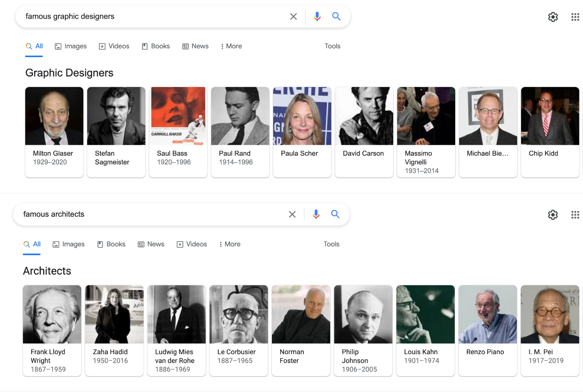This screenshot has width=583, height=392.
Task: Open settings gear beside architects search
Action: coord(553,215)
